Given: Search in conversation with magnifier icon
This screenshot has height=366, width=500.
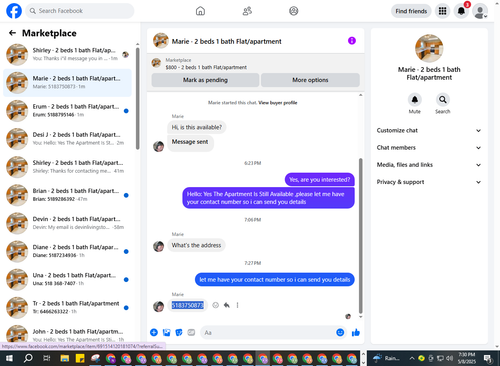Looking at the screenshot, I should 443,100.
